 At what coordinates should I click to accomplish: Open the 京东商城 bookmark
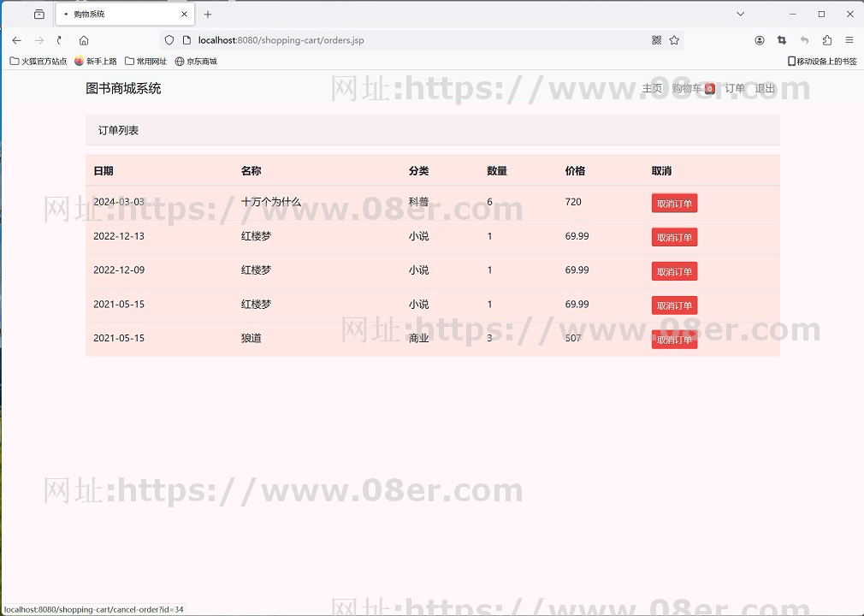coord(196,61)
